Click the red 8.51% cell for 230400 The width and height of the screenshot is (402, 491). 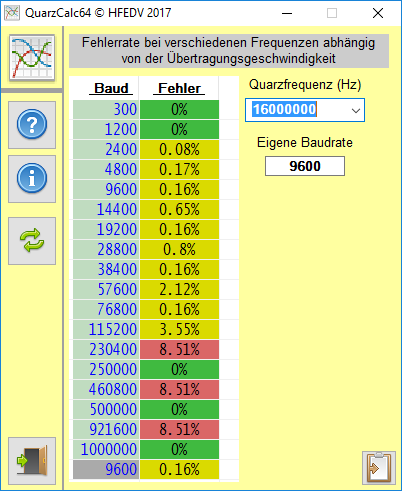pos(179,349)
